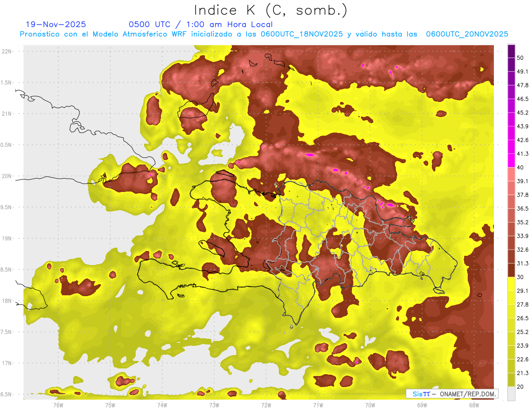
Task: Click the 17N latitude label
Action: 7,364
